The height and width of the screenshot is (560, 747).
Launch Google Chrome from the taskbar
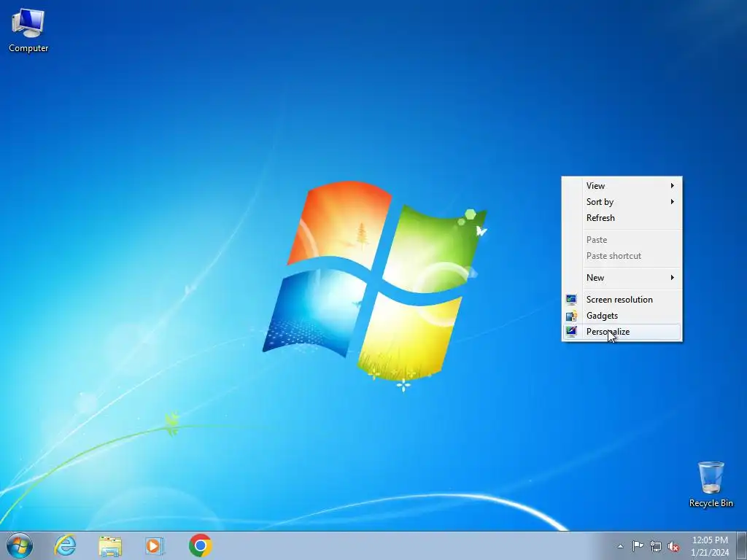click(x=200, y=545)
